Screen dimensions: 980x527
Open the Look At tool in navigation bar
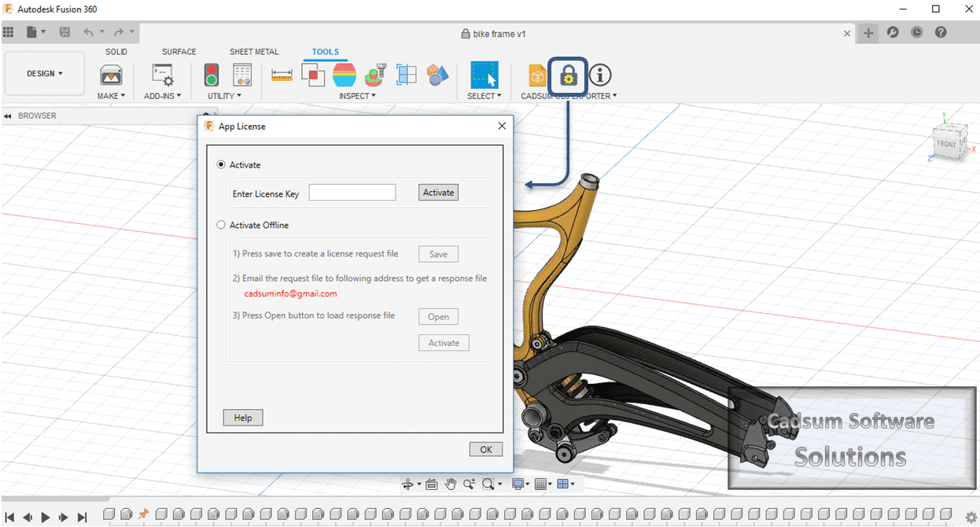(431, 484)
